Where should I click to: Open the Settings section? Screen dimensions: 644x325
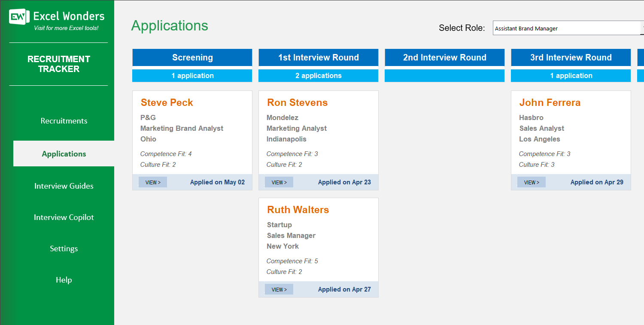[x=64, y=248]
